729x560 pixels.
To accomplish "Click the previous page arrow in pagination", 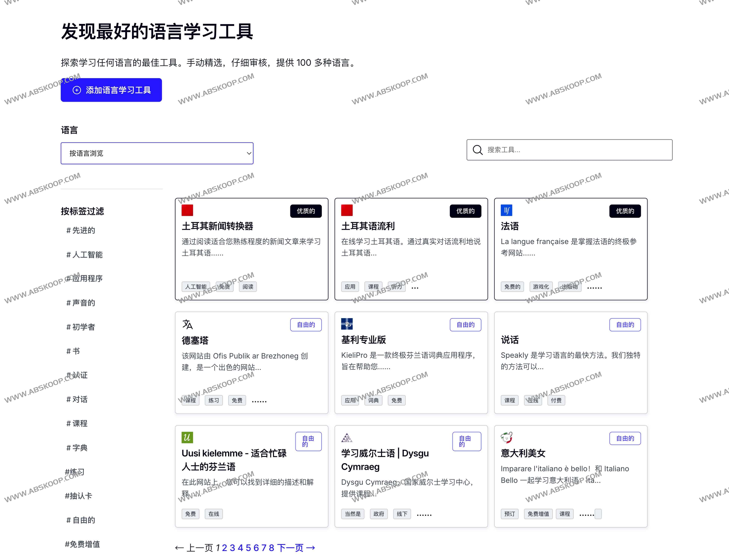I will (x=179, y=548).
